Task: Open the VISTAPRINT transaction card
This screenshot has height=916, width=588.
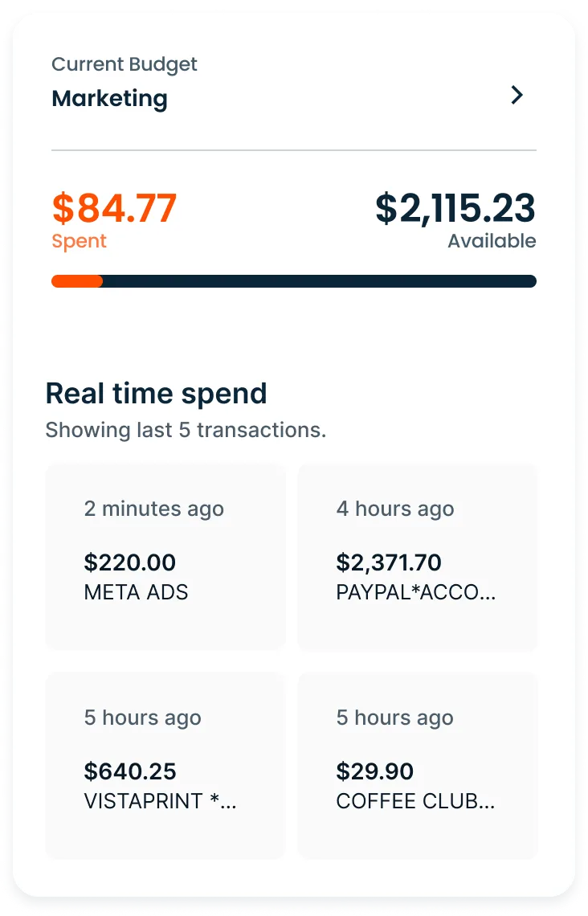Action: [x=165, y=765]
